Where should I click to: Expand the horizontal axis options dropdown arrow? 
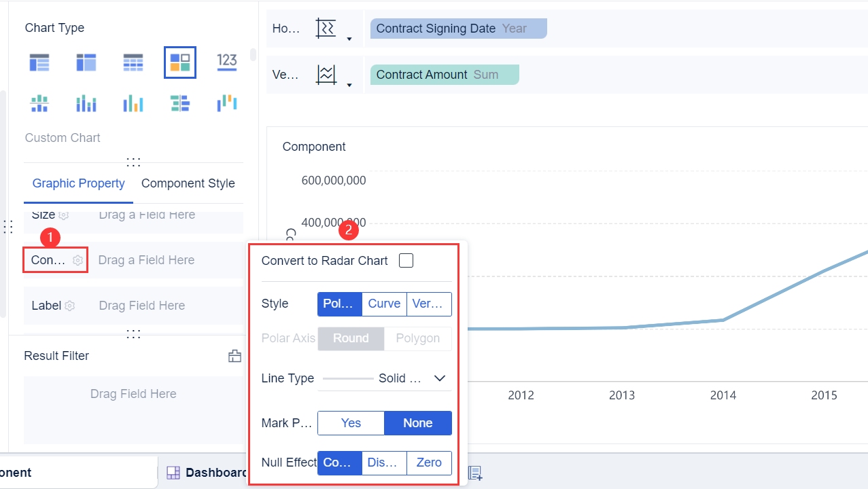point(349,39)
